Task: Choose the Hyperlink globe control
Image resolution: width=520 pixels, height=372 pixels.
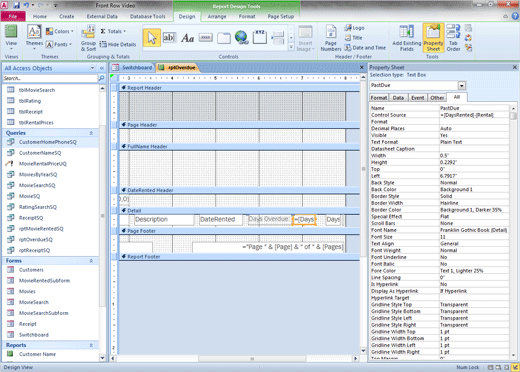Action: [x=242, y=38]
